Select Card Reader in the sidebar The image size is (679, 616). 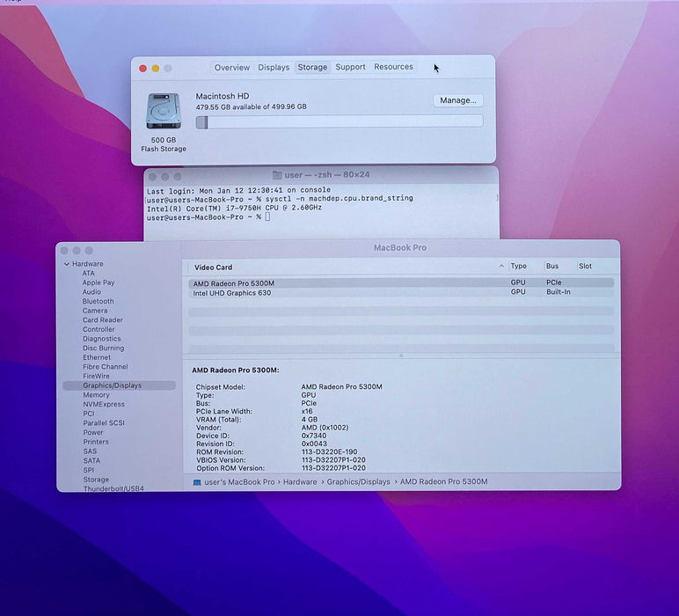103,320
